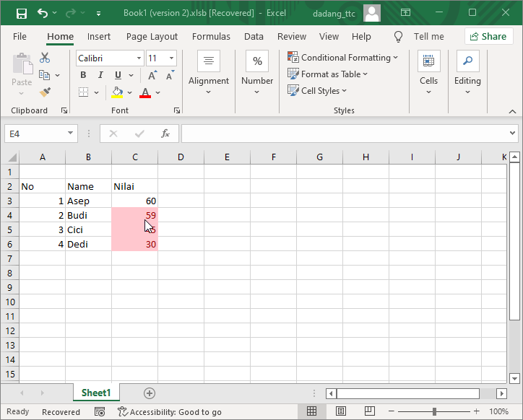Click the Save icon in title bar

click(x=21, y=13)
